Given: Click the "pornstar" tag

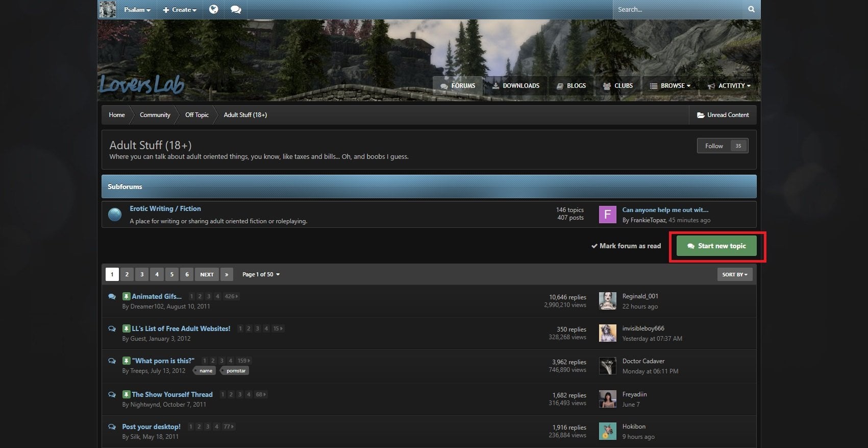Looking at the screenshot, I should click(x=235, y=370).
